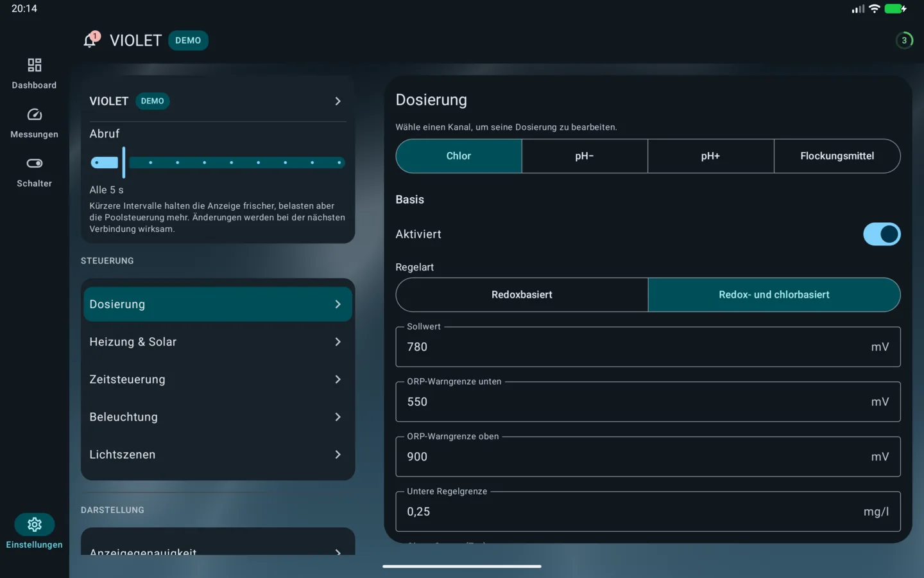Open the Dosierung settings row chevron
This screenshot has height=578, width=924.
click(x=338, y=304)
